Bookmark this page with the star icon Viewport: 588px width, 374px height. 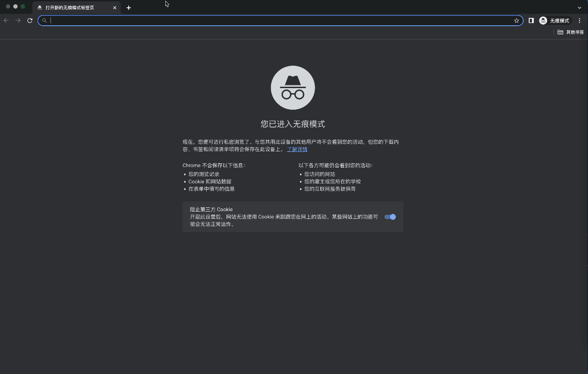coord(517,20)
